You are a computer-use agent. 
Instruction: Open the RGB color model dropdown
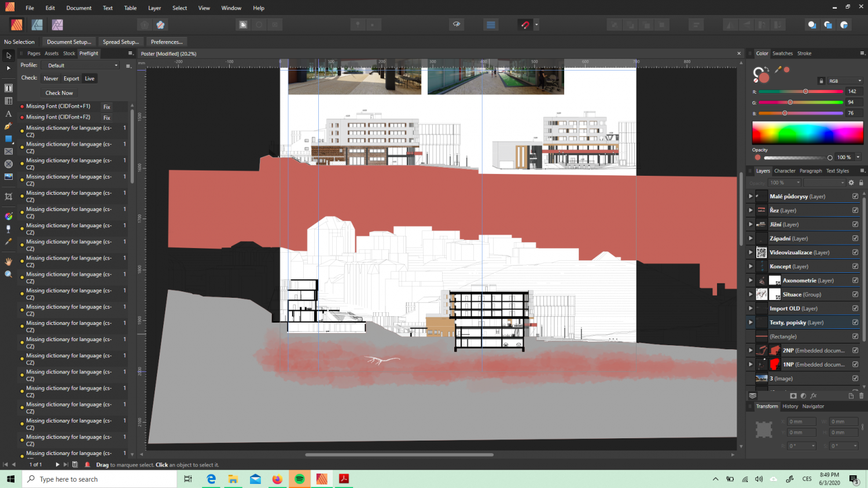(845, 81)
